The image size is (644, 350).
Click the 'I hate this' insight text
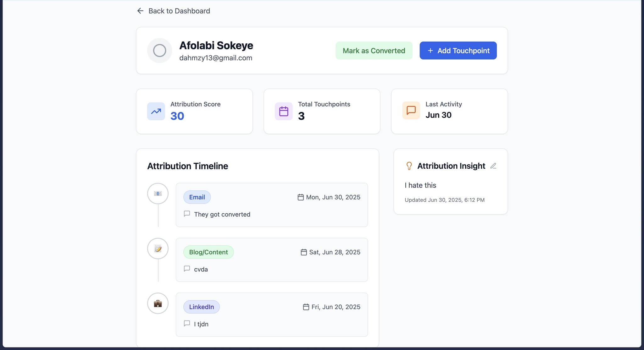click(x=420, y=185)
